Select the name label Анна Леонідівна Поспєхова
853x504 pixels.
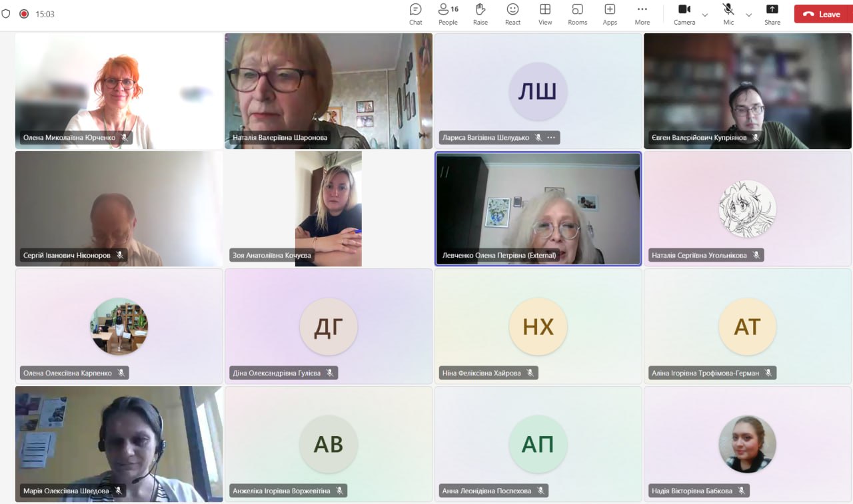[486, 491]
